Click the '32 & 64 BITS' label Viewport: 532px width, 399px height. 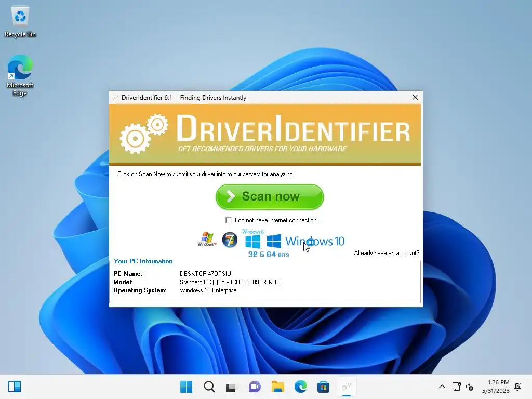pyautogui.click(x=269, y=254)
